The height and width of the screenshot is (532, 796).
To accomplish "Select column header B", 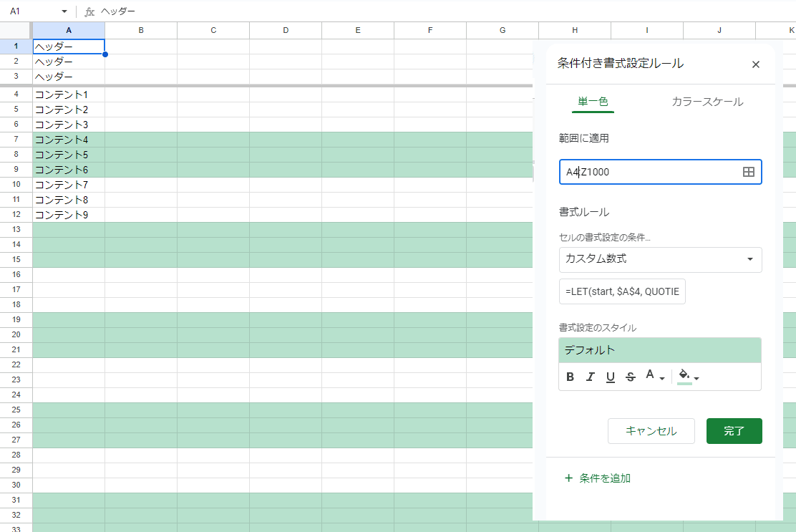I will tap(140, 30).
